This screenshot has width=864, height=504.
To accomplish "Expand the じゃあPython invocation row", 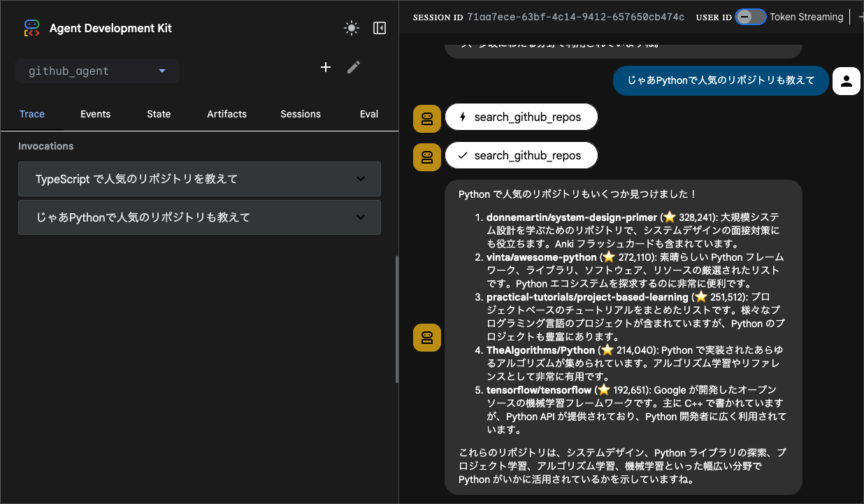I will tap(199, 217).
